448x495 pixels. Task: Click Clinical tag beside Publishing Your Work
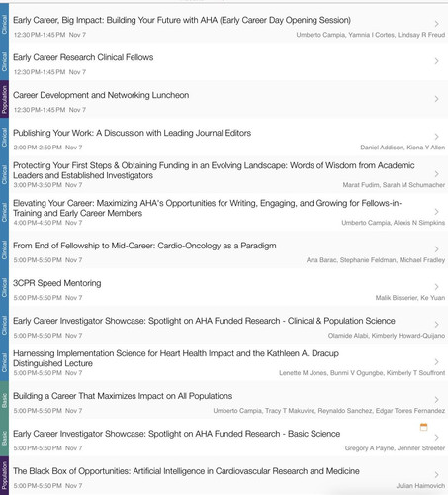[x=4, y=137]
